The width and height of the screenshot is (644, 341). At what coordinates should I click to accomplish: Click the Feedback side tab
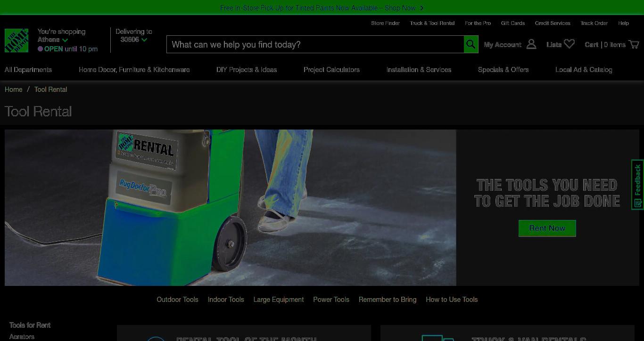point(637,185)
